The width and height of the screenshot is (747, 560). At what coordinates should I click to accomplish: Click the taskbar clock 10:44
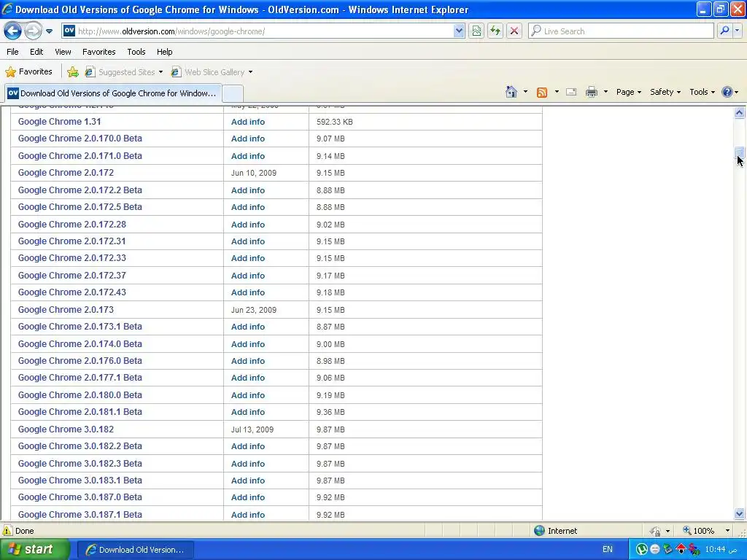[721, 549]
